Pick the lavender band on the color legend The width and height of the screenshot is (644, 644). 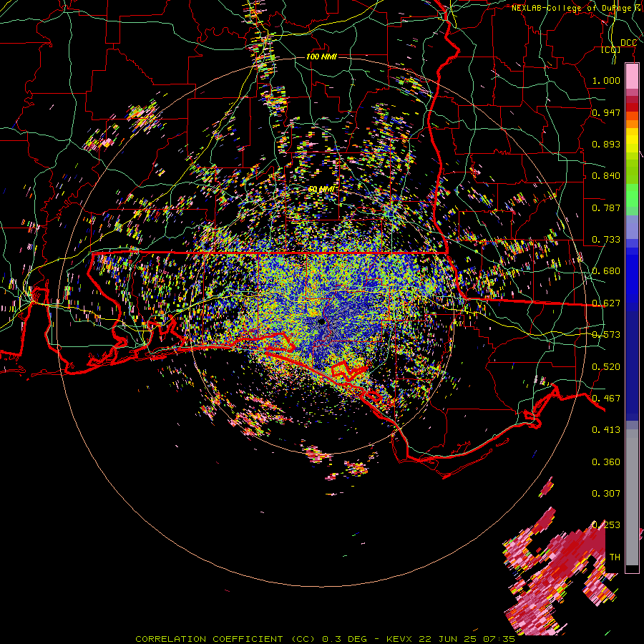pyautogui.click(x=632, y=227)
